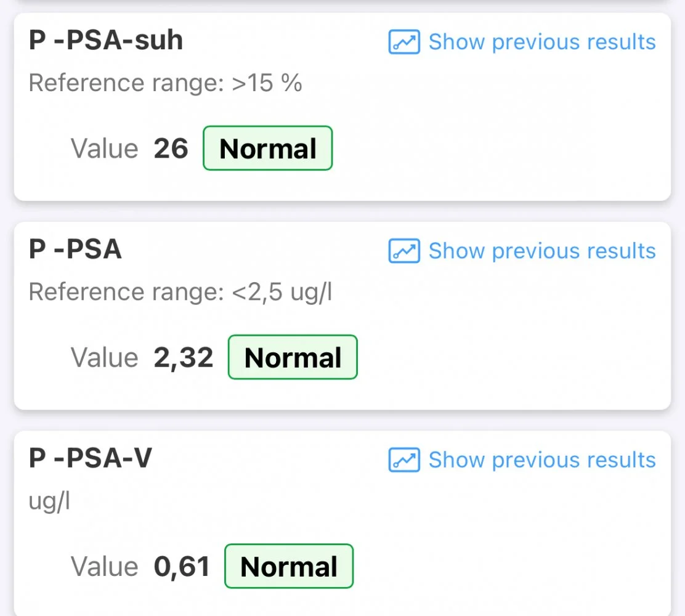The height and width of the screenshot is (616, 685).
Task: Tap the ug/l unit label under P-PSA-V
Action: coord(49,501)
